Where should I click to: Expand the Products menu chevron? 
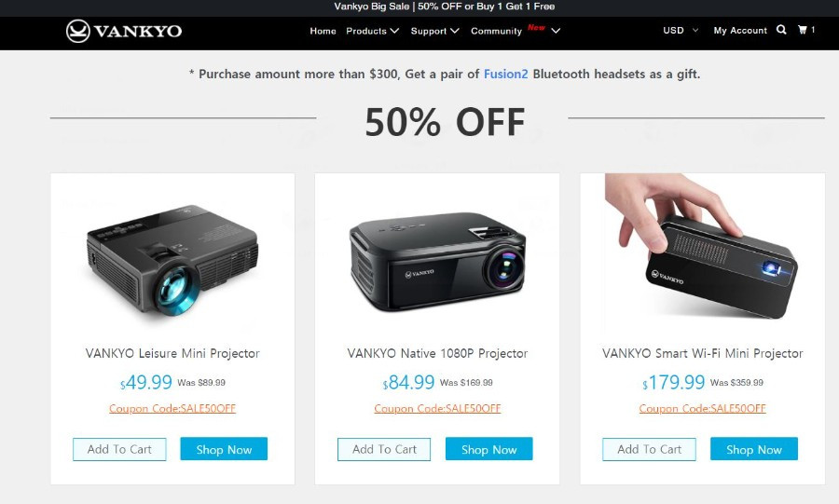[394, 31]
